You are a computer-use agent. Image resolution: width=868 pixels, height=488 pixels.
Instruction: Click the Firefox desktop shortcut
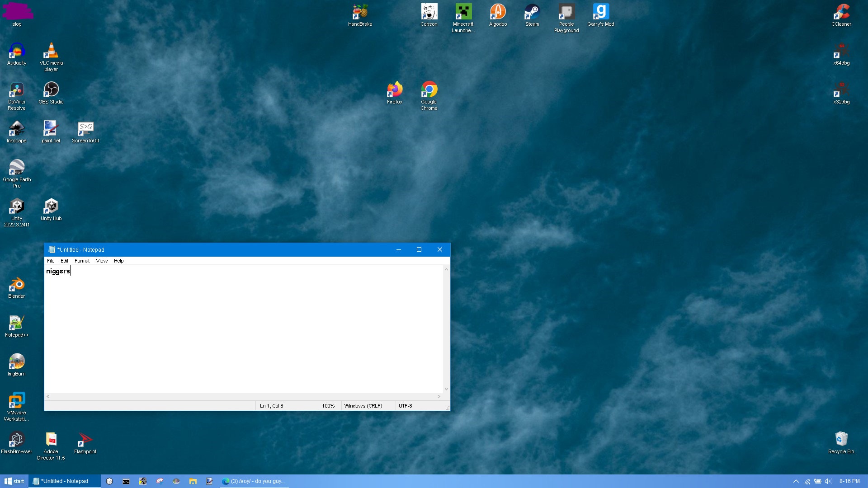(395, 90)
